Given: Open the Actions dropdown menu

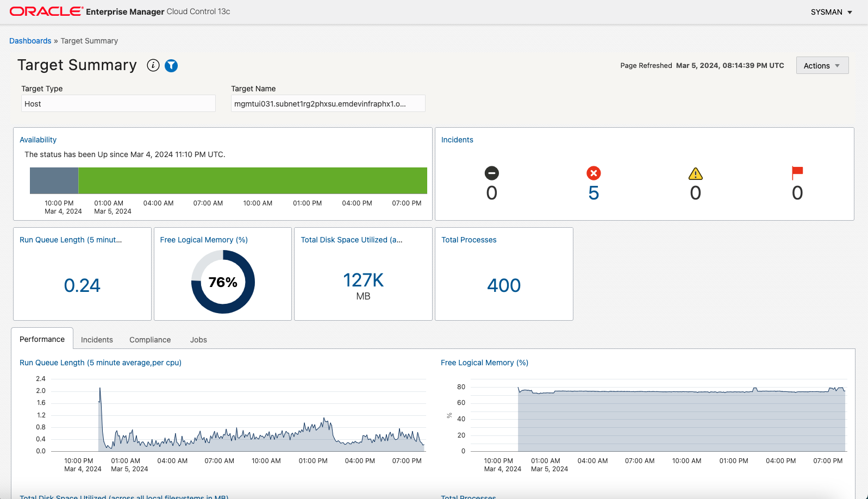Looking at the screenshot, I should click(x=822, y=66).
